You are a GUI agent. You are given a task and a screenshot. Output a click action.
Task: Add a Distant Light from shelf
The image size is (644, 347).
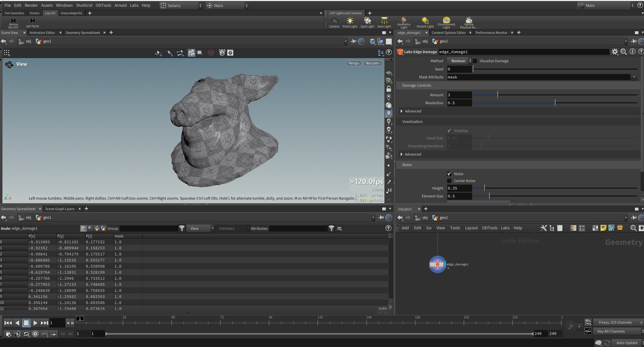click(x=425, y=22)
